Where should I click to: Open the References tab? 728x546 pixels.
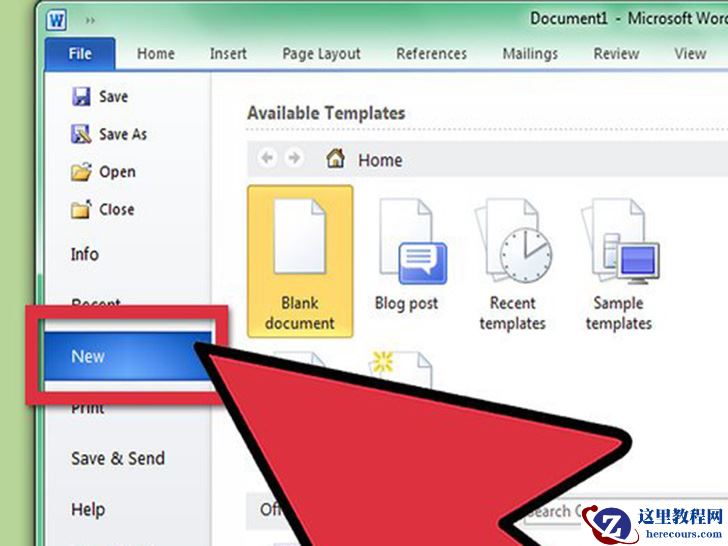[x=431, y=54]
